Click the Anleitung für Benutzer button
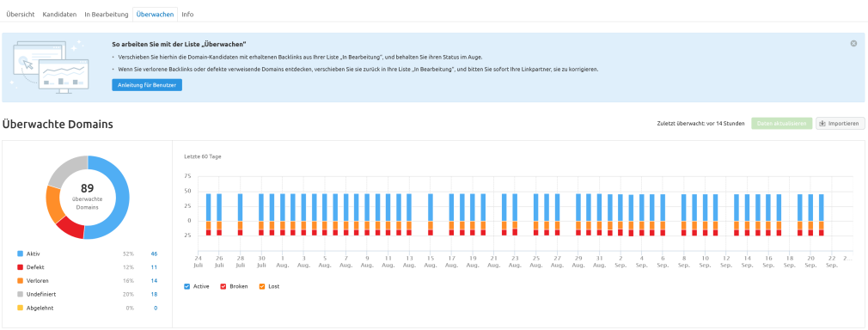 tap(147, 85)
